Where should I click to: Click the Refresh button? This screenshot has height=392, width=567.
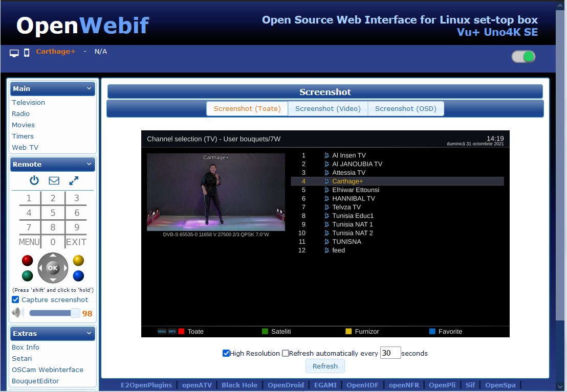tap(325, 366)
